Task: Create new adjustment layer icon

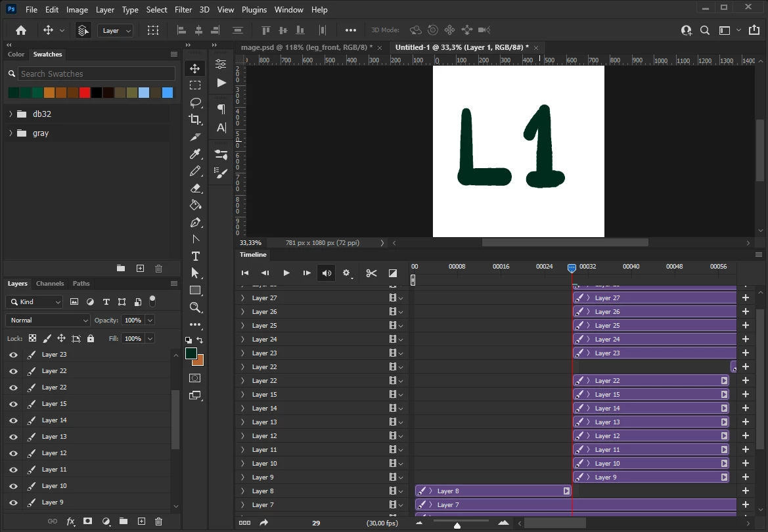Action: tap(106, 521)
